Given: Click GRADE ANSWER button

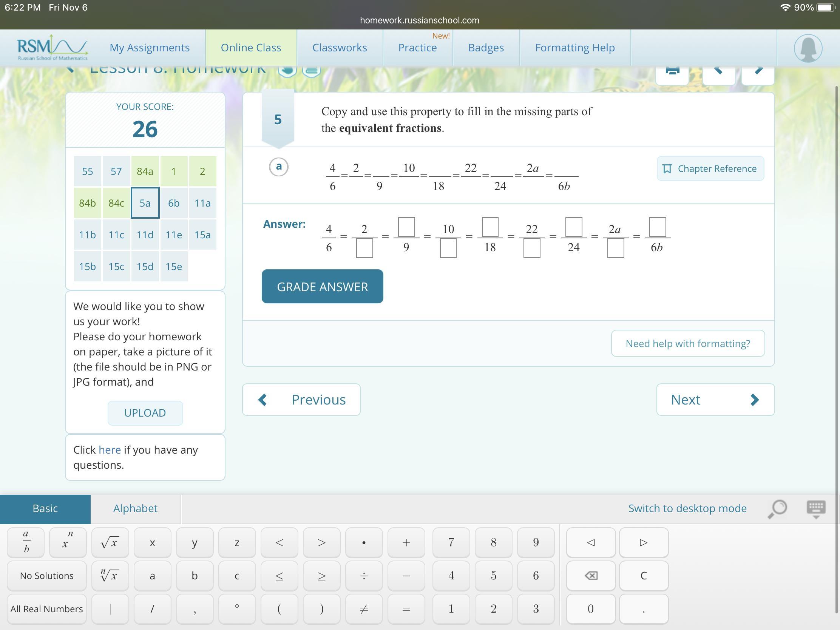Looking at the screenshot, I should click(x=322, y=286).
